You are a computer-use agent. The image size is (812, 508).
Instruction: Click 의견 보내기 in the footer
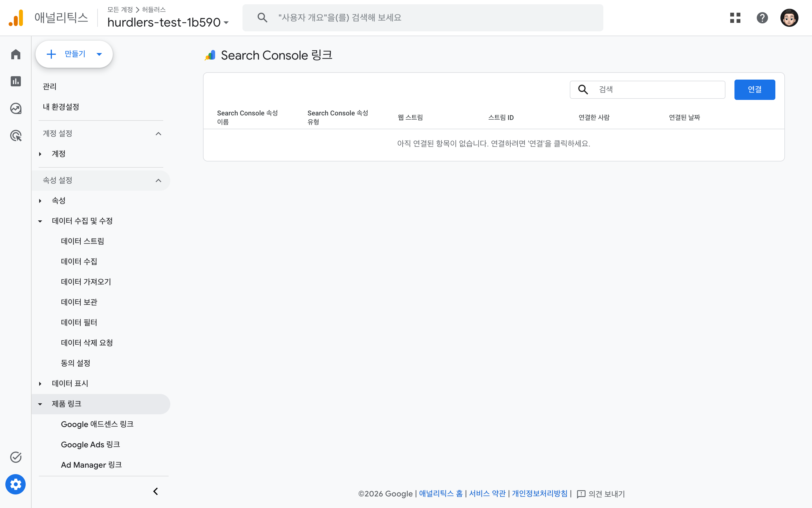tap(606, 494)
